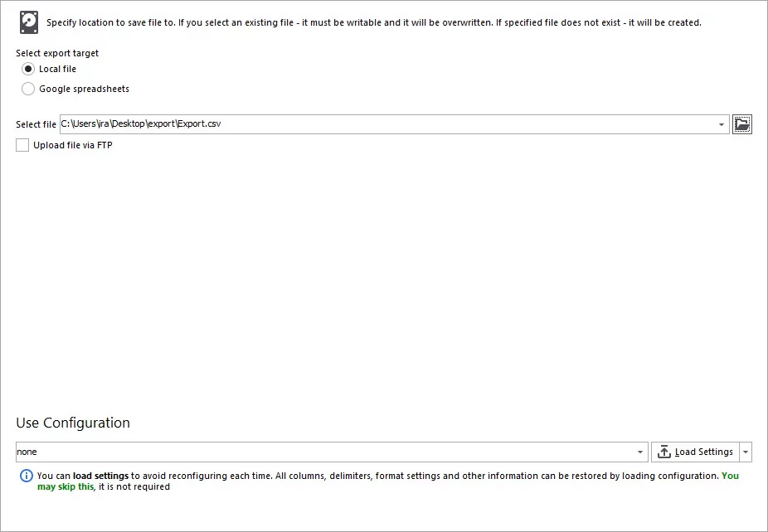Click the 'Google spreadsheets' label text
This screenshot has height=532, width=768.
[x=85, y=89]
